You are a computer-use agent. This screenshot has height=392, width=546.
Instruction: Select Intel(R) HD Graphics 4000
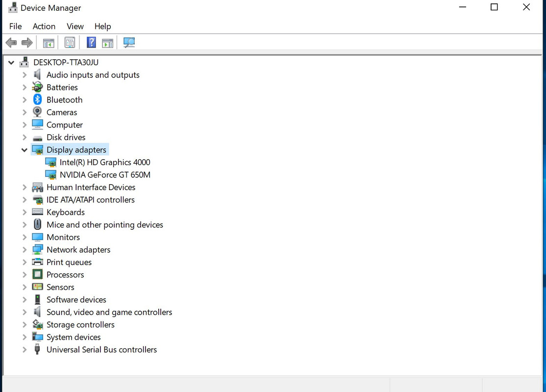tap(105, 162)
